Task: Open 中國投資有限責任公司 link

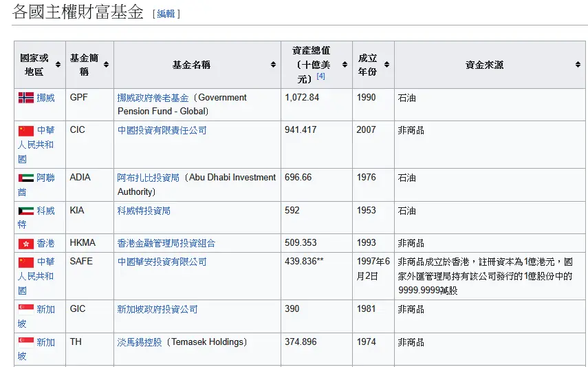Action: tap(162, 130)
